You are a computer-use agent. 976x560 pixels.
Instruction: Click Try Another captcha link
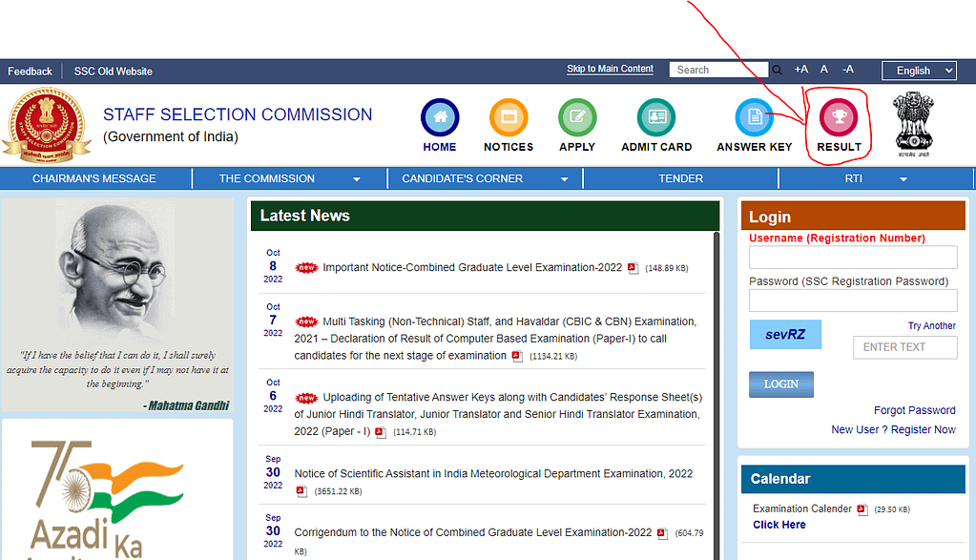pyautogui.click(x=931, y=325)
